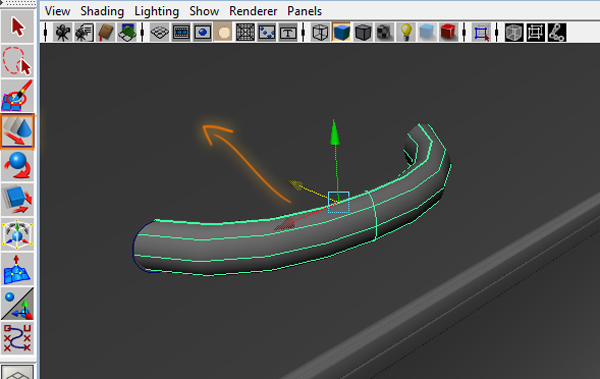Image resolution: width=600 pixels, height=379 pixels.
Task: Open the Renderer menu
Action: click(x=253, y=11)
